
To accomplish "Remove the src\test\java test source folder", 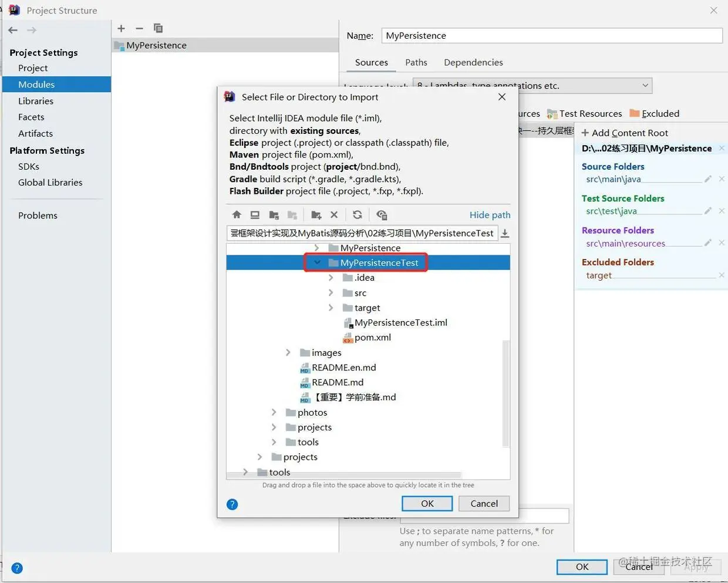I will 722,211.
